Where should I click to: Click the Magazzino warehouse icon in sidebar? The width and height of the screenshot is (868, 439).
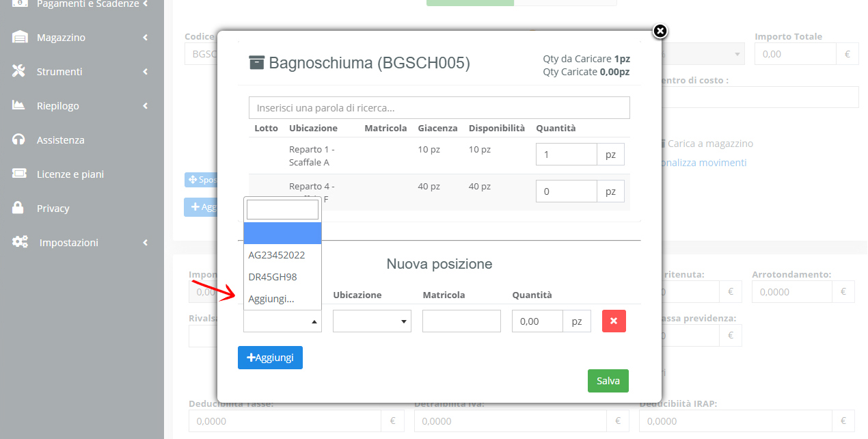(x=20, y=38)
